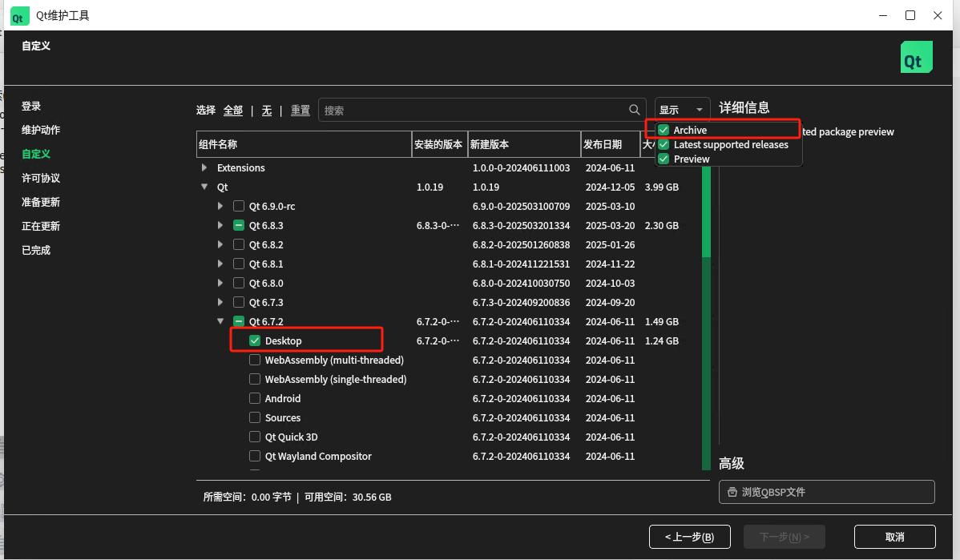Check the Qt 6.9.0-rc checkbox

[x=239, y=206]
